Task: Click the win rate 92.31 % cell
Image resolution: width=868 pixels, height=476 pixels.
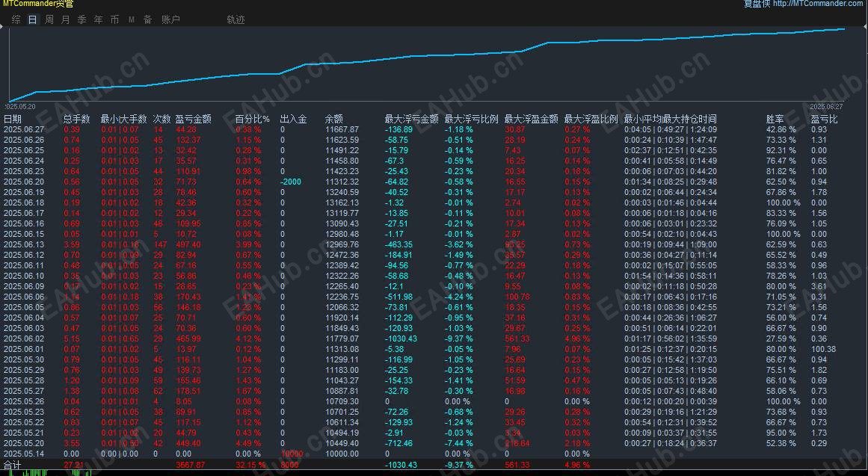Action: click(781, 150)
